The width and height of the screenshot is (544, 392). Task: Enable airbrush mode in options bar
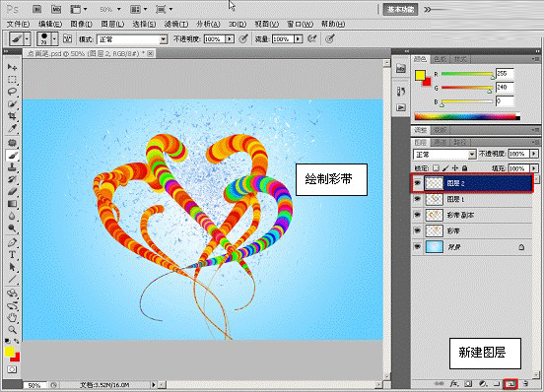[311, 38]
